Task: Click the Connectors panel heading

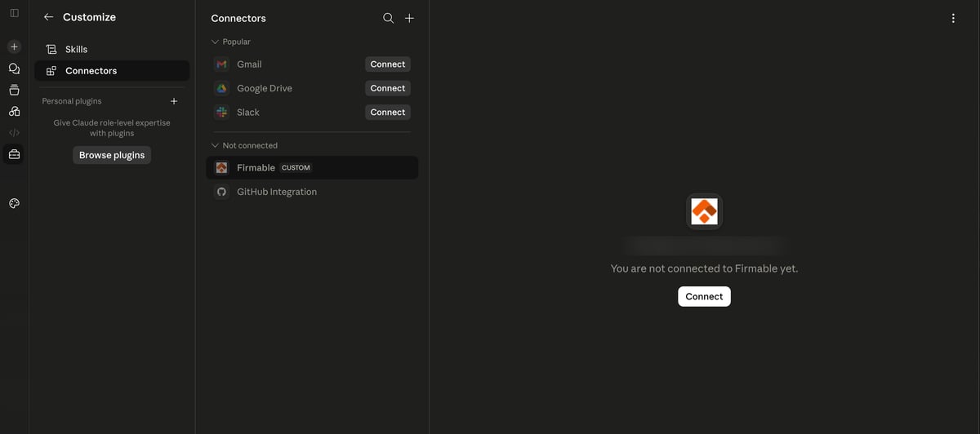Action: 238,18
